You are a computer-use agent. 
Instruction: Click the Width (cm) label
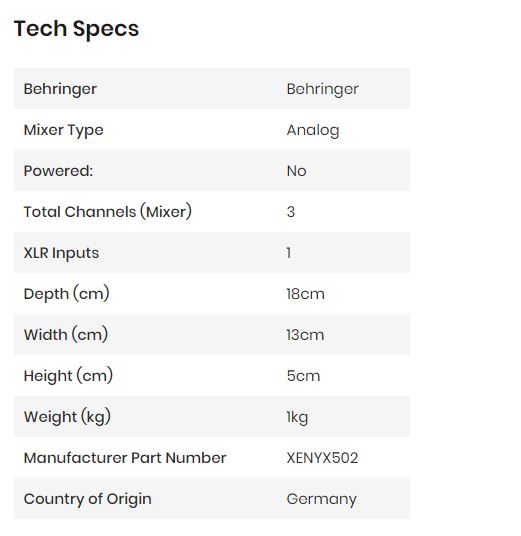66,335
